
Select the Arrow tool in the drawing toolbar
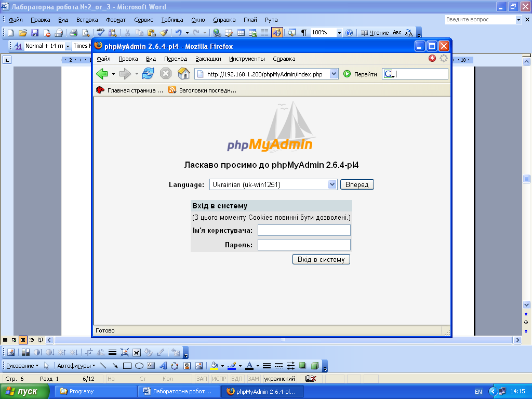point(115,366)
